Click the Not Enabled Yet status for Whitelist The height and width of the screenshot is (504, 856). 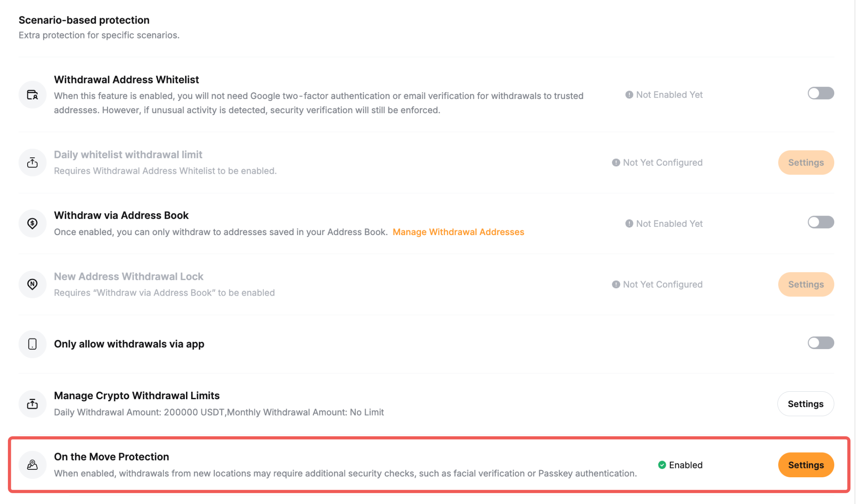pos(664,95)
